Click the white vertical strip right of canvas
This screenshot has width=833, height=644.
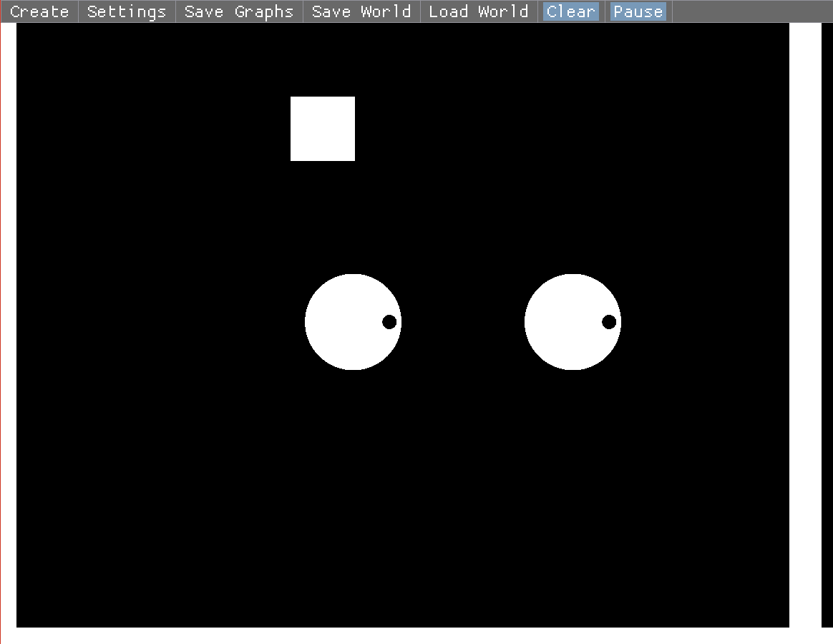pyautogui.click(x=805, y=322)
